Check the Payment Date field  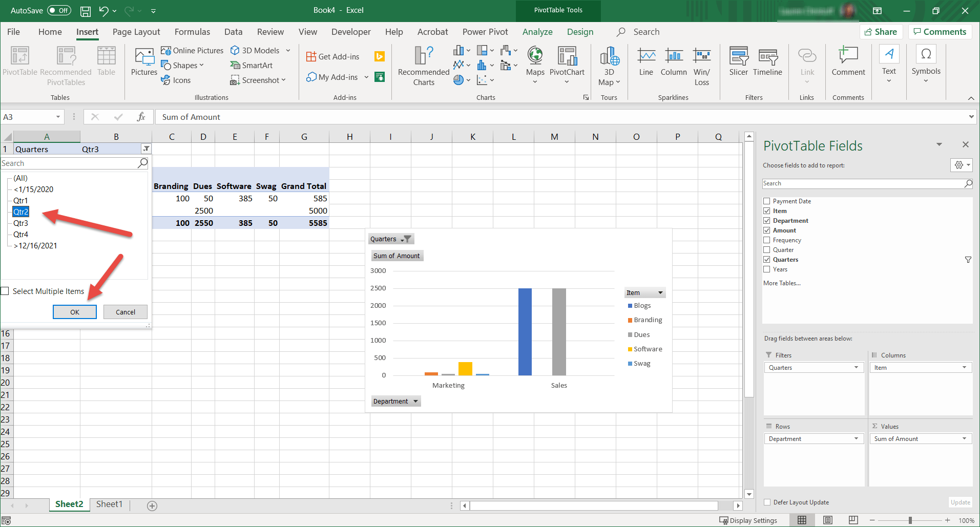click(x=767, y=201)
